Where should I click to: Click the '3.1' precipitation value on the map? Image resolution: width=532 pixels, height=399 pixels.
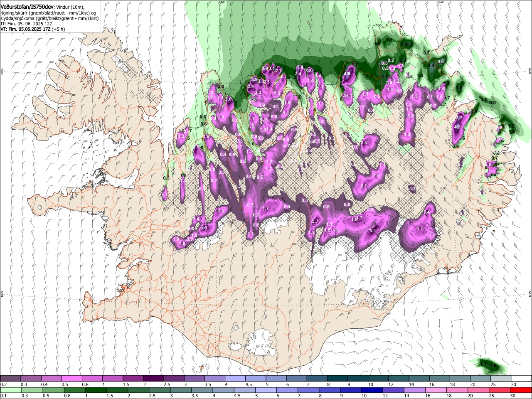tap(373, 231)
